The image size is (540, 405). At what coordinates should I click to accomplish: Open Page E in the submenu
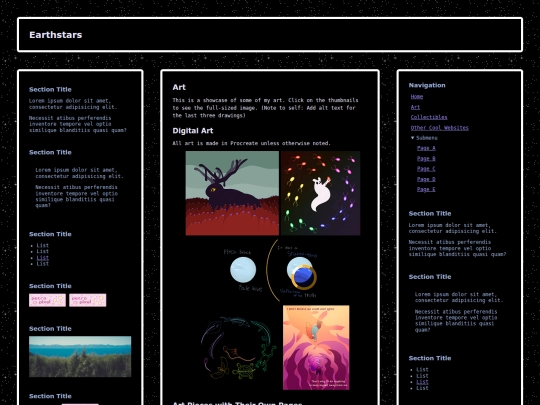click(426, 189)
